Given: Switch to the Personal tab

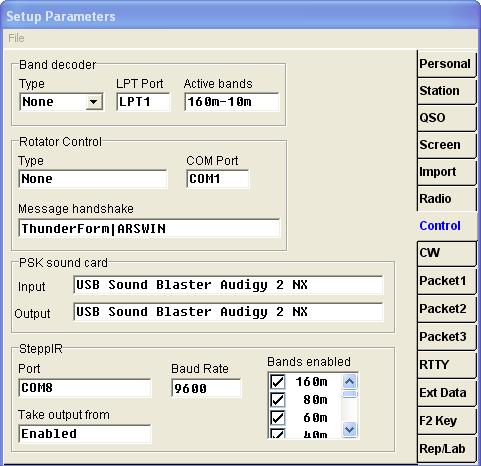Looking at the screenshot, I should tap(446, 64).
